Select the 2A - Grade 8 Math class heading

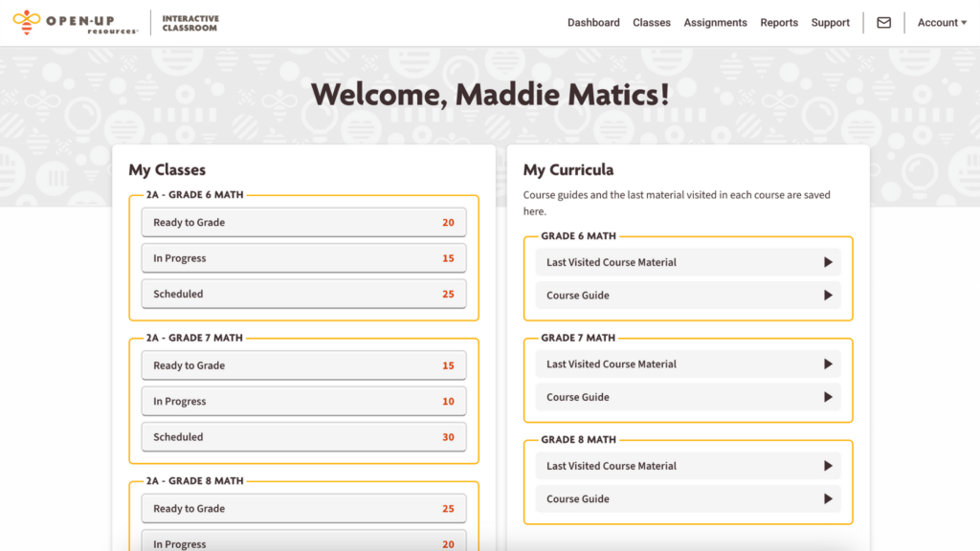point(194,481)
